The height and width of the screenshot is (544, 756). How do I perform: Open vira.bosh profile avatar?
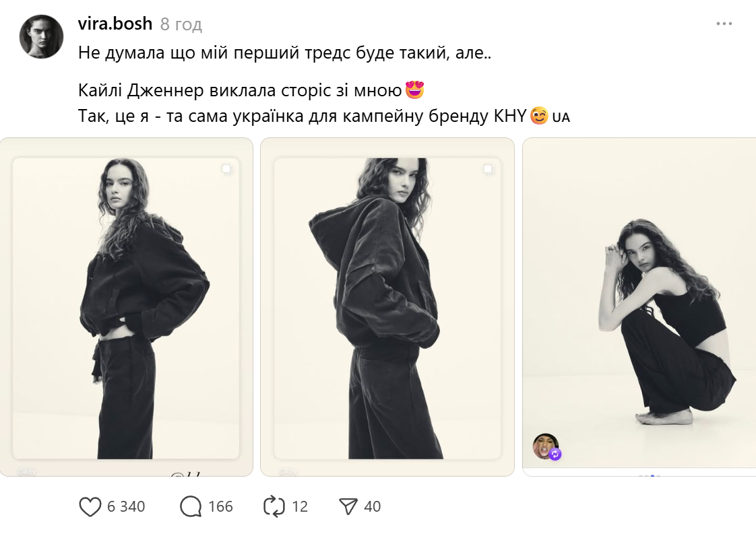41,36
